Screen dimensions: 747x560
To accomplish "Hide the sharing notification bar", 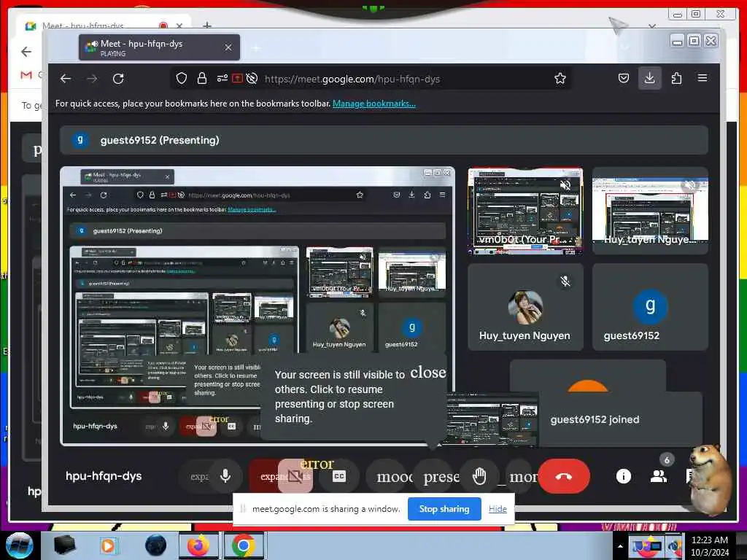I will click(x=498, y=509).
